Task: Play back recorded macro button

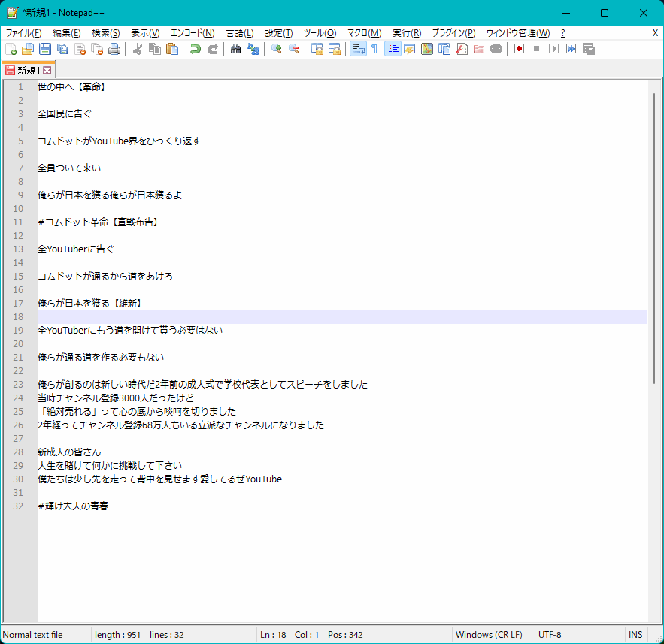Action: 553,49
